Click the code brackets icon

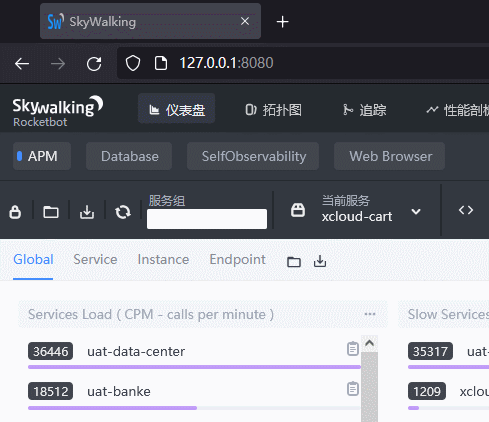point(466,210)
